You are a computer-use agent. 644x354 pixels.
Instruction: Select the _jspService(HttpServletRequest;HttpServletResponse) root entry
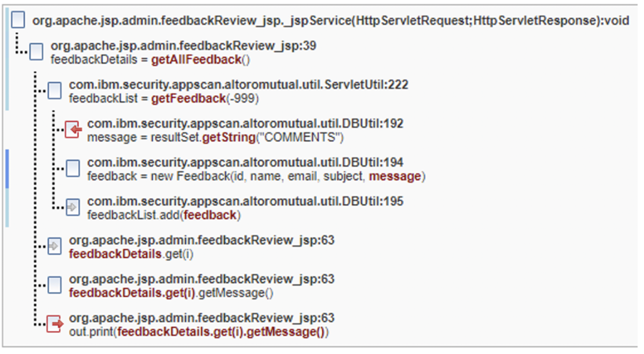click(330, 21)
